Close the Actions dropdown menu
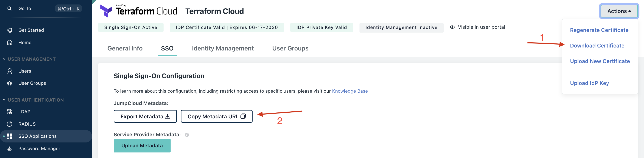Image resolution: width=644 pixels, height=158 pixels. click(619, 11)
